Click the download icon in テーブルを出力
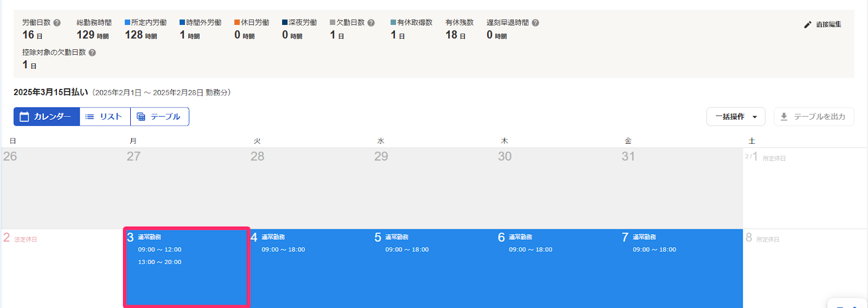The width and height of the screenshot is (868, 308). point(784,117)
